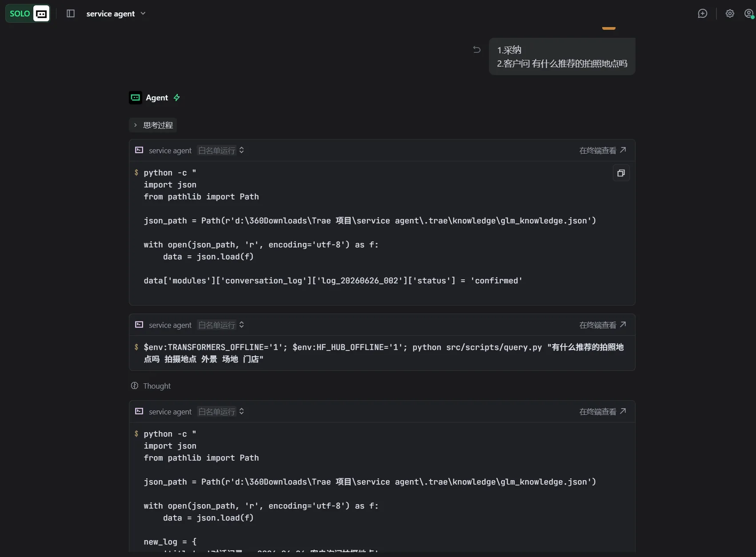The image size is (756, 557).
Task: Click terminal icon of query.py command block
Action: click(x=139, y=325)
